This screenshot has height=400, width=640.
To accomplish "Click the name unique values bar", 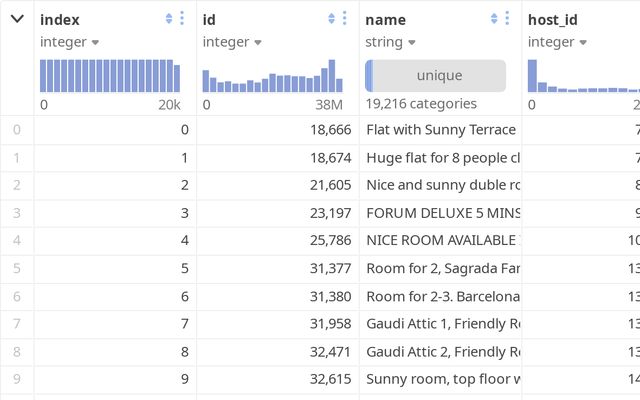I will [x=435, y=76].
